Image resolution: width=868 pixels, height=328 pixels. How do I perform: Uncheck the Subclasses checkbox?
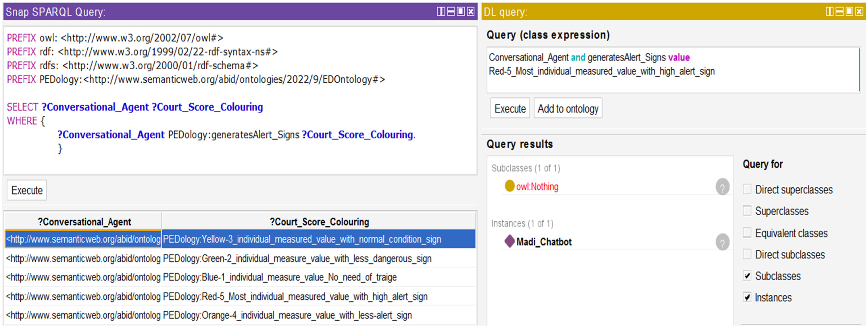pyautogui.click(x=747, y=276)
